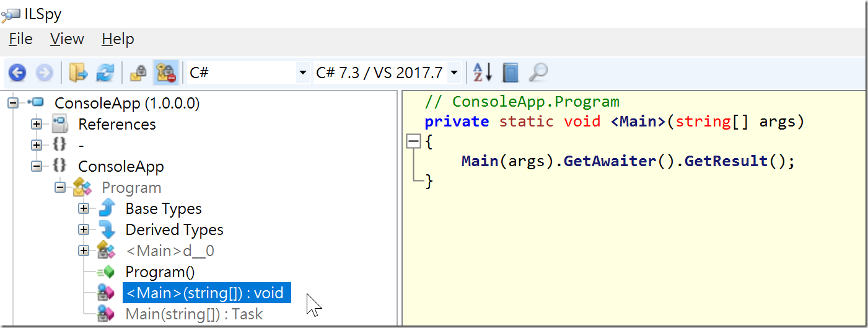Select the References tree item
The height and width of the screenshot is (328, 868).
[x=116, y=125]
